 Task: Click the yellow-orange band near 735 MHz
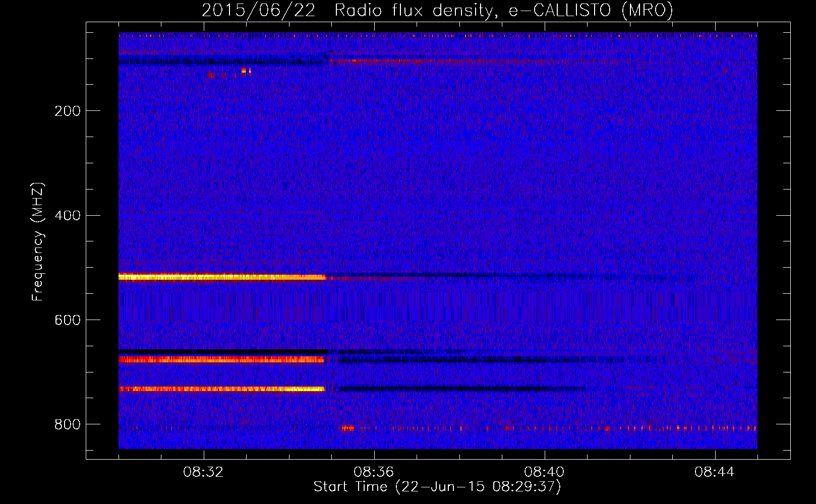(x=221, y=389)
